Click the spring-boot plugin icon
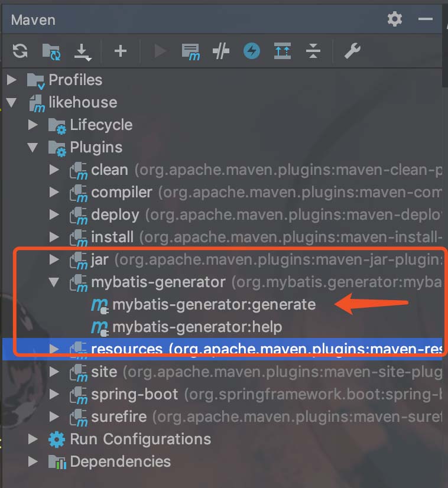Viewport: 448px width, 488px height. coord(79,395)
